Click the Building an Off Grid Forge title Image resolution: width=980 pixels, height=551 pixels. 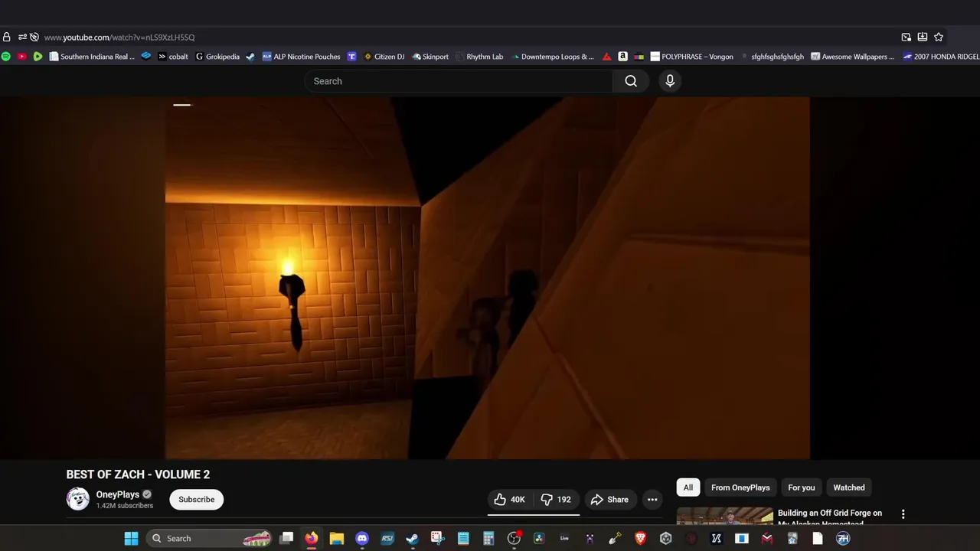click(830, 517)
